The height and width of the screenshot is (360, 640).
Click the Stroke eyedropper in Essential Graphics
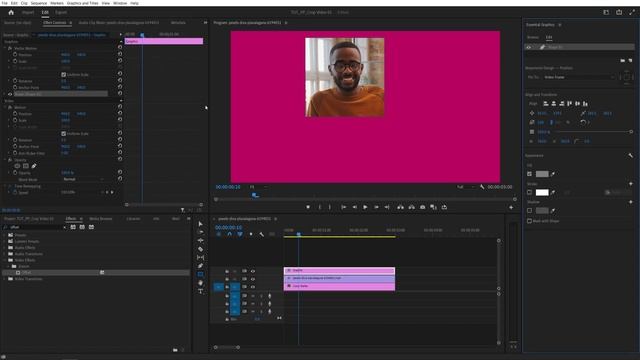pos(553,192)
